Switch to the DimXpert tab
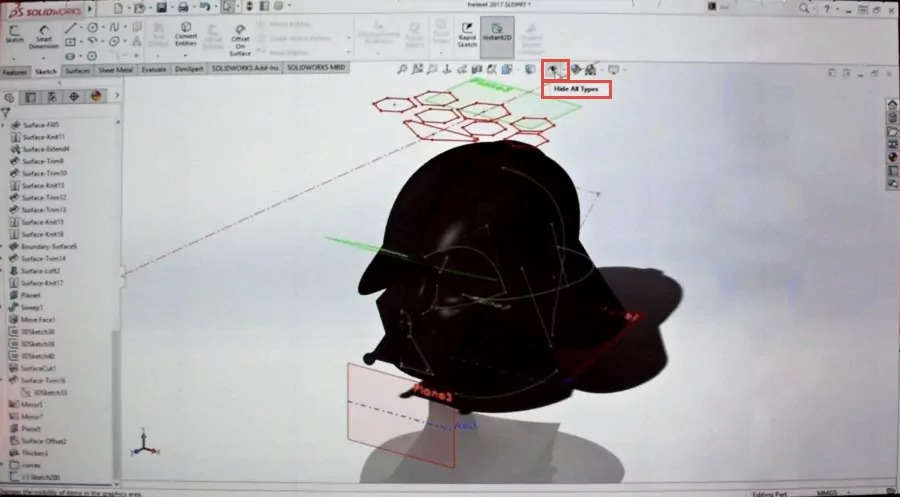The height and width of the screenshot is (497, 900). tap(189, 69)
